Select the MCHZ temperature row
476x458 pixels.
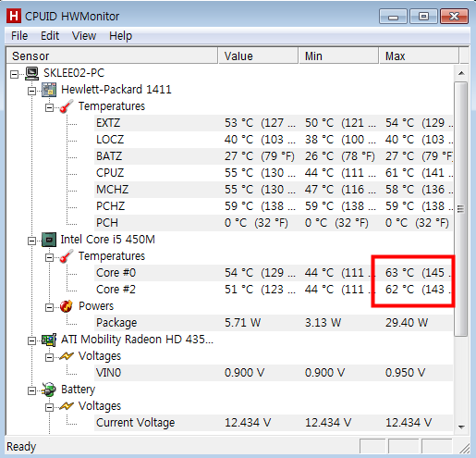(274, 190)
